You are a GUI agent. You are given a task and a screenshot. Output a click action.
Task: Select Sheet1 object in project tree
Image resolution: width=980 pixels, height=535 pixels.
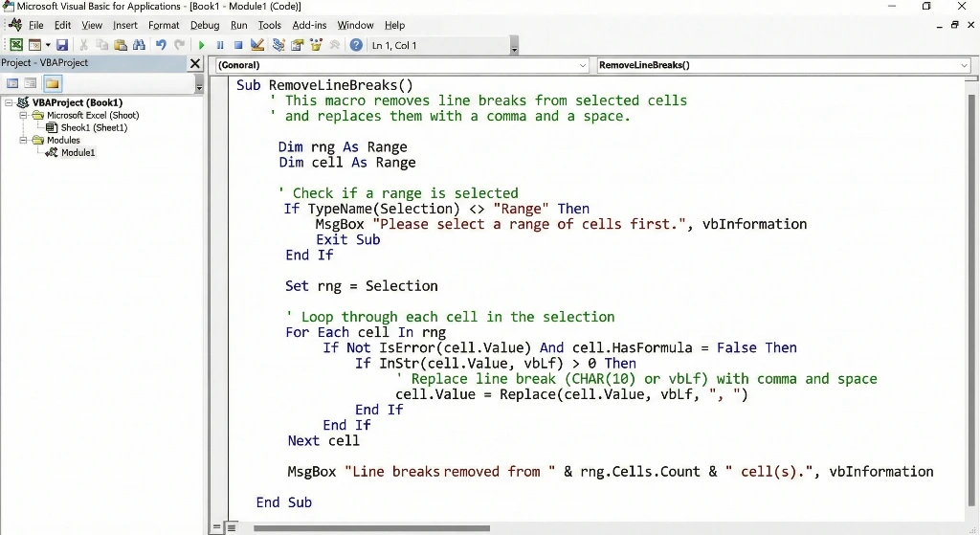(94, 127)
